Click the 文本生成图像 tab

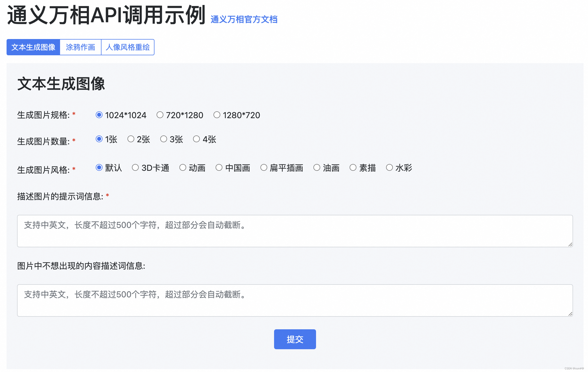33,47
